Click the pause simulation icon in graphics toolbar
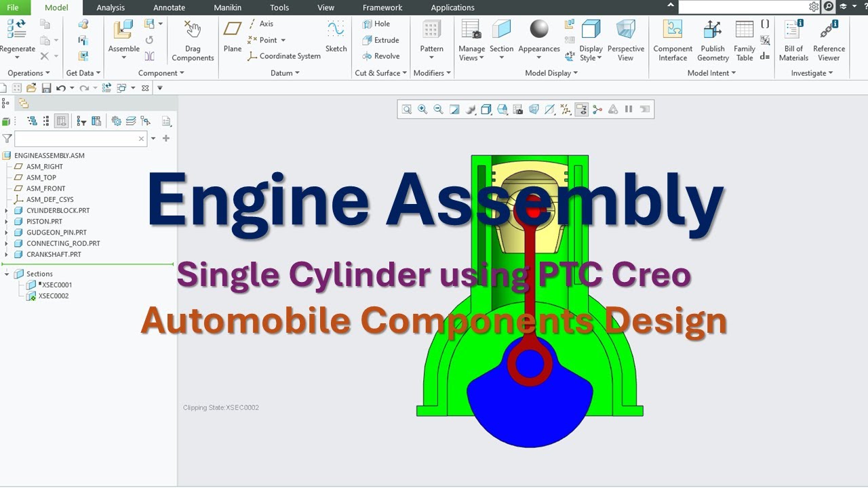868x488 pixels. click(629, 109)
